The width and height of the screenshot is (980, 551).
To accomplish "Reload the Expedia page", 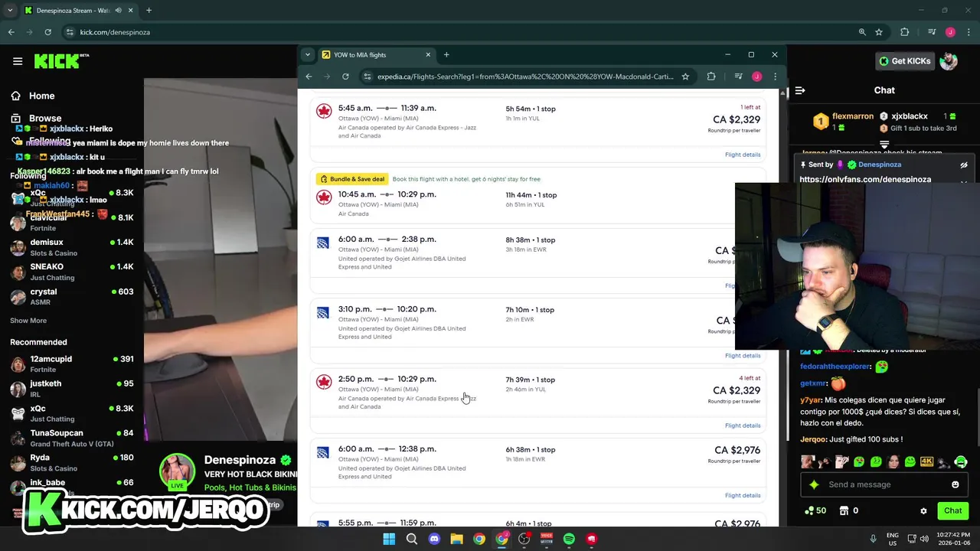I will 345,77.
